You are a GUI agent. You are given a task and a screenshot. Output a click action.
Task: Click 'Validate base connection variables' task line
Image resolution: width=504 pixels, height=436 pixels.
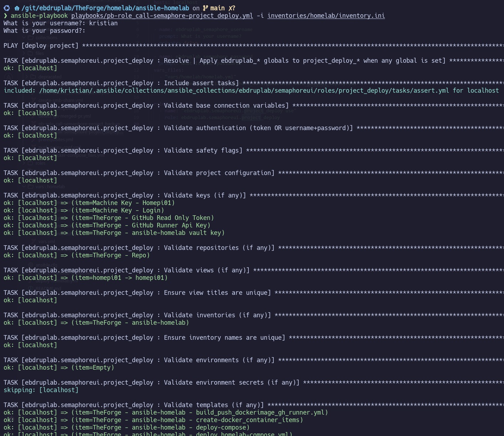(x=254, y=106)
